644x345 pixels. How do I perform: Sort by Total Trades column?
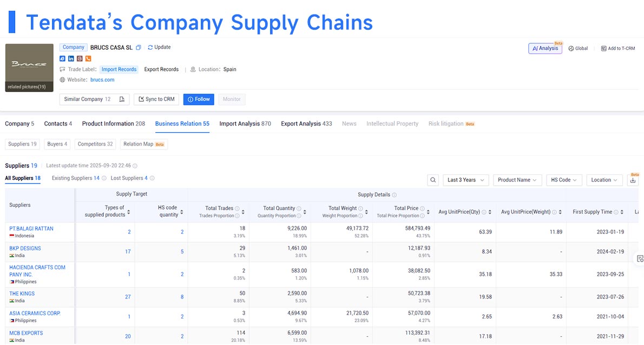click(243, 212)
